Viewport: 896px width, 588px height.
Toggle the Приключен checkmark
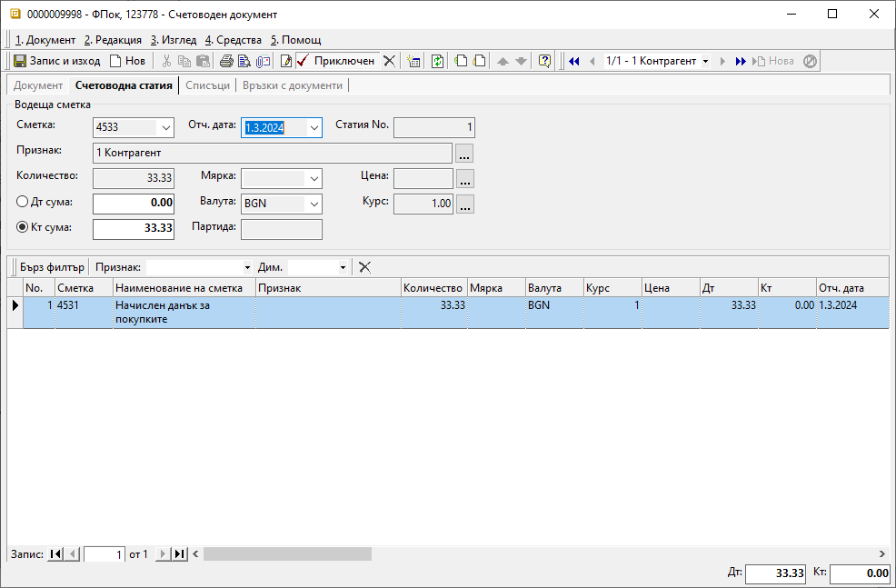(304, 61)
